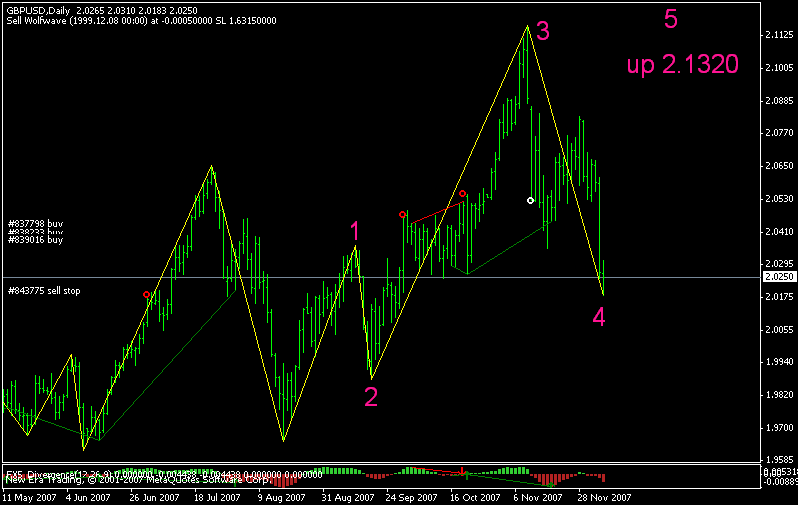Click the 2.0530 price axis label
The image size is (798, 505).
tap(779, 199)
